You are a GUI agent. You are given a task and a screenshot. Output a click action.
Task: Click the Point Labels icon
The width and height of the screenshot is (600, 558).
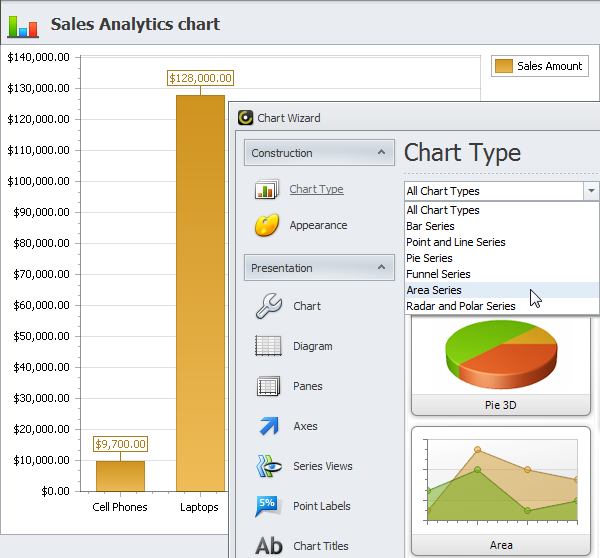point(268,506)
